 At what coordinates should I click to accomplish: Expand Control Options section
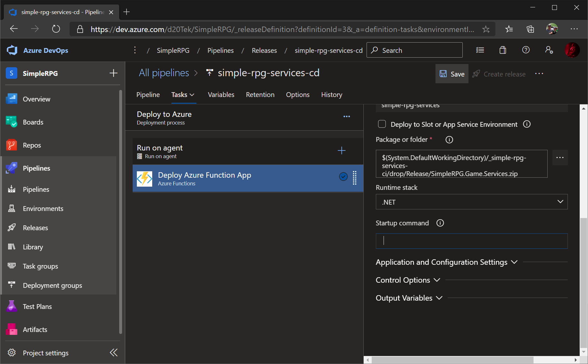click(408, 280)
